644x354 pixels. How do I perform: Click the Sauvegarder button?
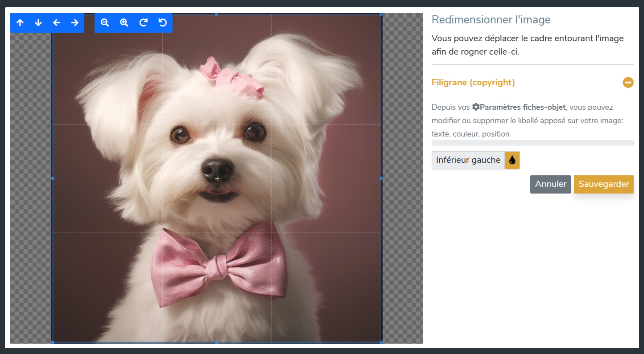pos(603,184)
